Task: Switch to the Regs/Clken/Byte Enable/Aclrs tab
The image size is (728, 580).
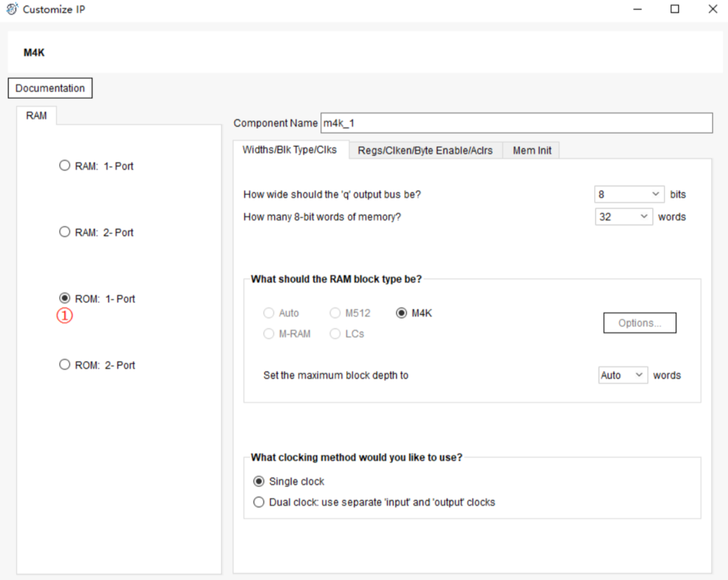Action: tap(425, 151)
